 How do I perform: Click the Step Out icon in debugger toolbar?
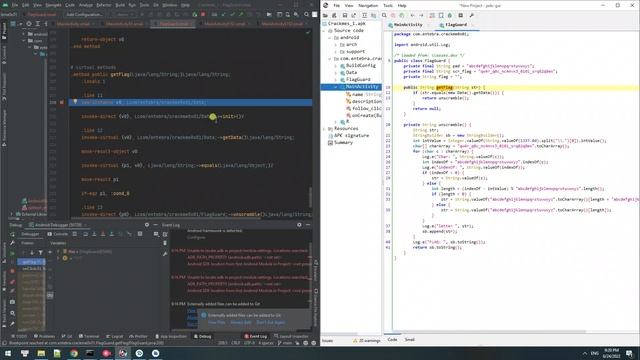pyautogui.click(x=111, y=234)
